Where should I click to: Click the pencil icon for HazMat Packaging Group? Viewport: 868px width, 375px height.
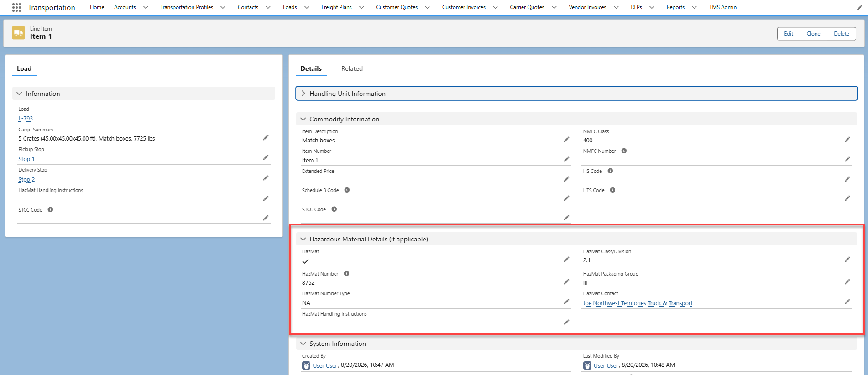pyautogui.click(x=847, y=282)
